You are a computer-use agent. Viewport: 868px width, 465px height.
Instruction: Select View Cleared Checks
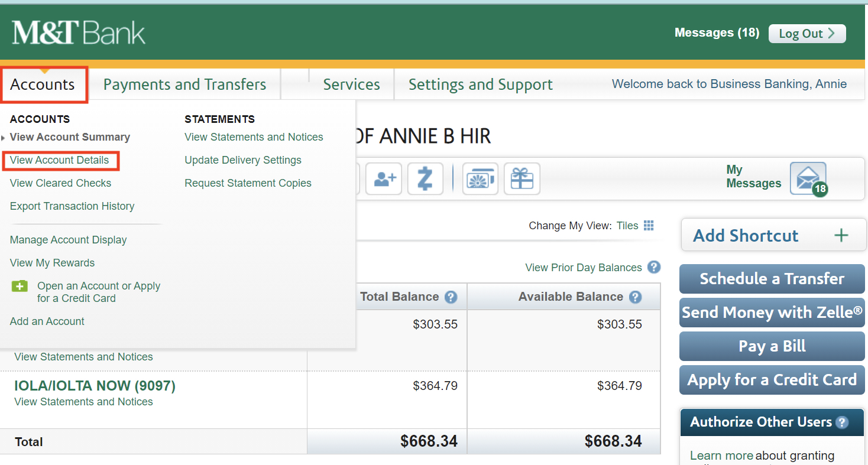[60, 183]
